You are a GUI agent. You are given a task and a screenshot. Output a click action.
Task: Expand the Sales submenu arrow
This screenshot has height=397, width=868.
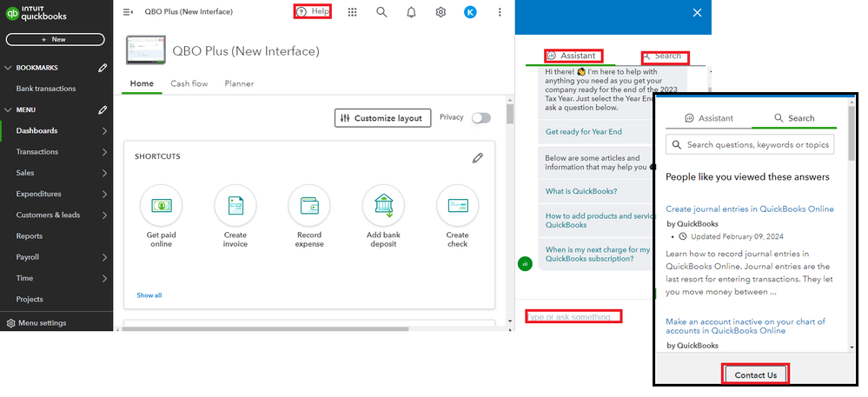[x=104, y=173]
